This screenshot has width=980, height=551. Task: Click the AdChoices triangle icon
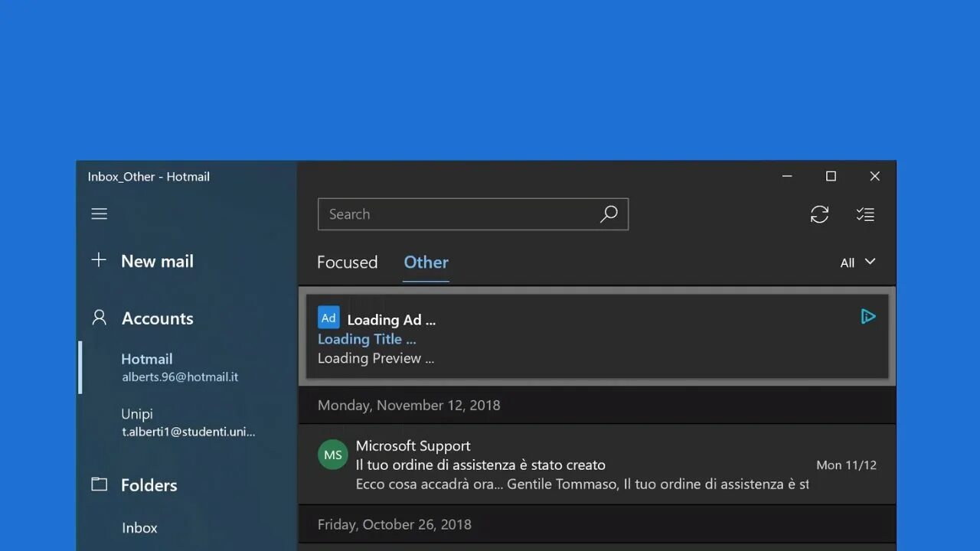point(867,316)
